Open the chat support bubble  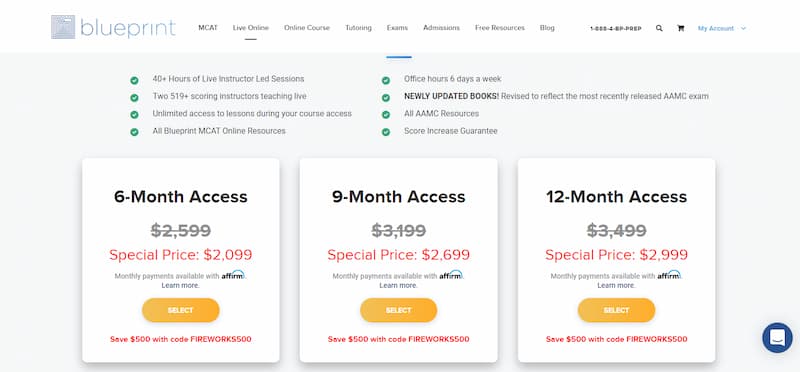coord(777,338)
